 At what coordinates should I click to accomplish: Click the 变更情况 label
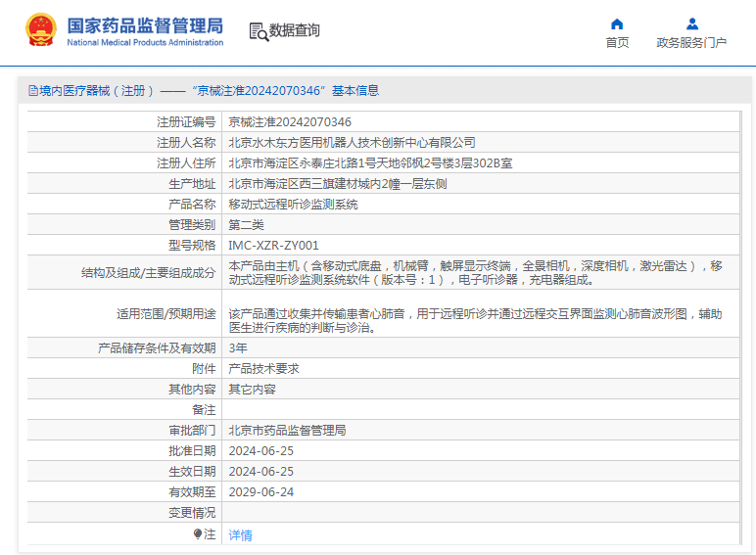point(192,513)
